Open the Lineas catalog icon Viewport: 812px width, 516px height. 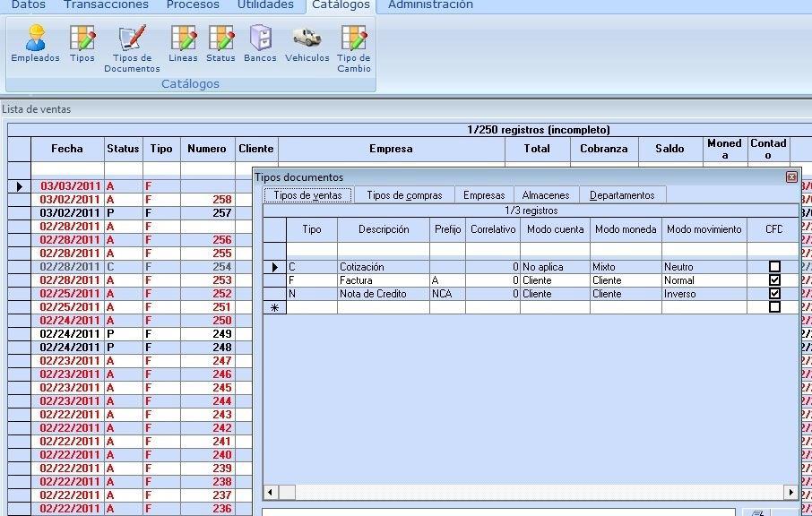[x=183, y=44]
